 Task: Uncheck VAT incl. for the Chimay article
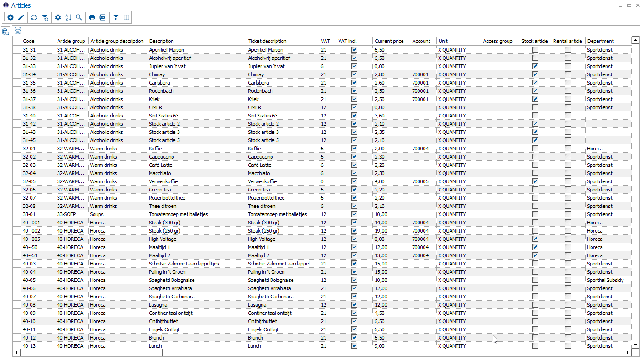354,74
